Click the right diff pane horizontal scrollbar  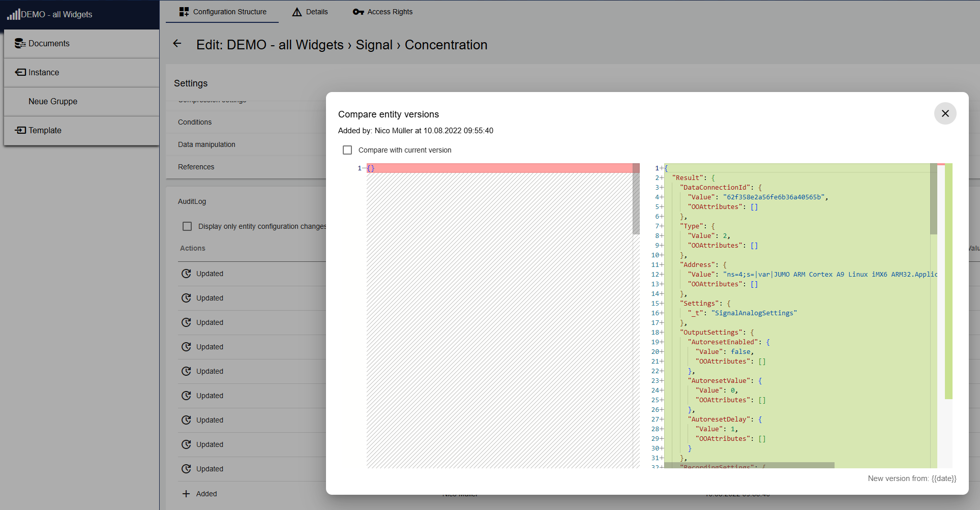click(x=748, y=465)
